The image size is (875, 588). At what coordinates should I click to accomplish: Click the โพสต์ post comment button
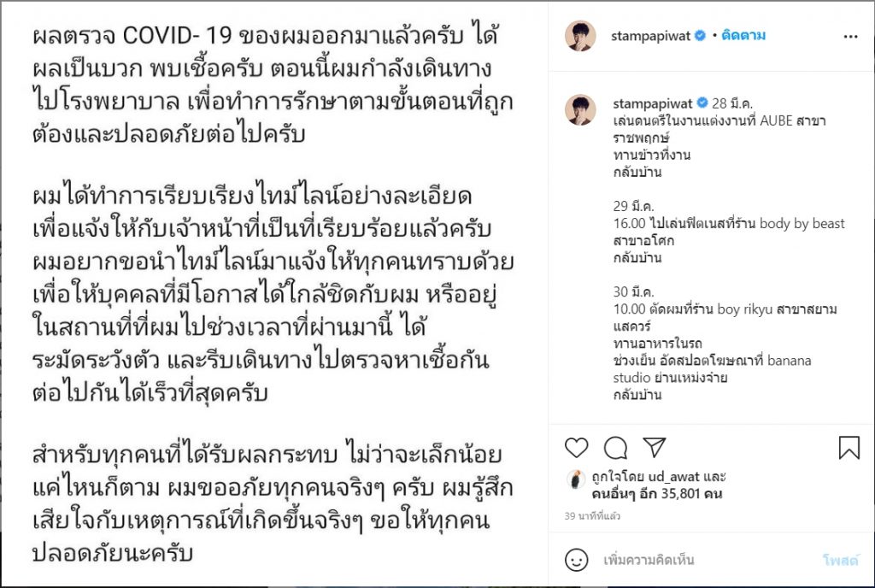click(x=841, y=560)
